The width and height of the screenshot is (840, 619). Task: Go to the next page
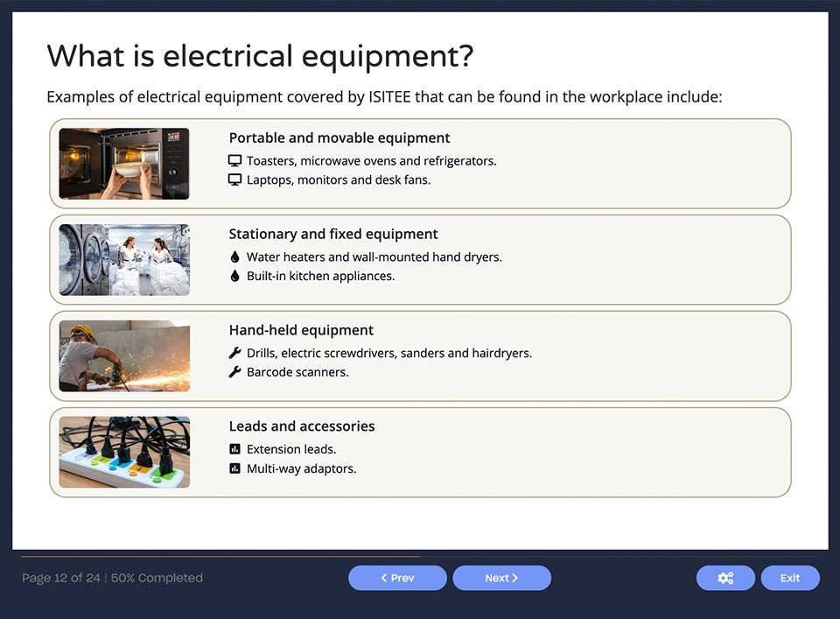click(501, 578)
